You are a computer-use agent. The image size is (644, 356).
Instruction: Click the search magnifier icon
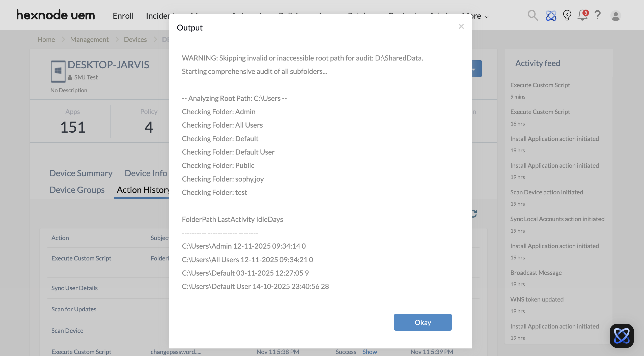[x=533, y=15]
